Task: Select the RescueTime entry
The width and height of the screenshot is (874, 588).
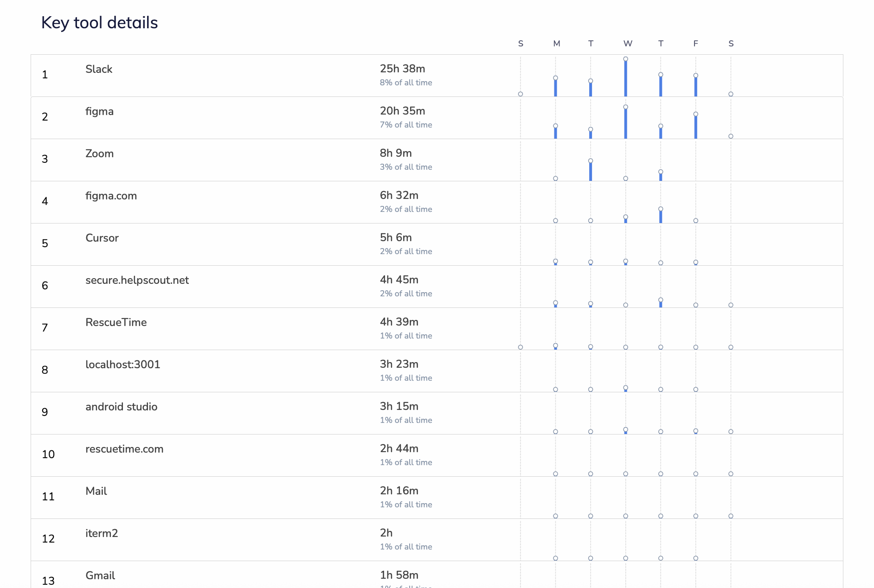Action: click(437, 329)
